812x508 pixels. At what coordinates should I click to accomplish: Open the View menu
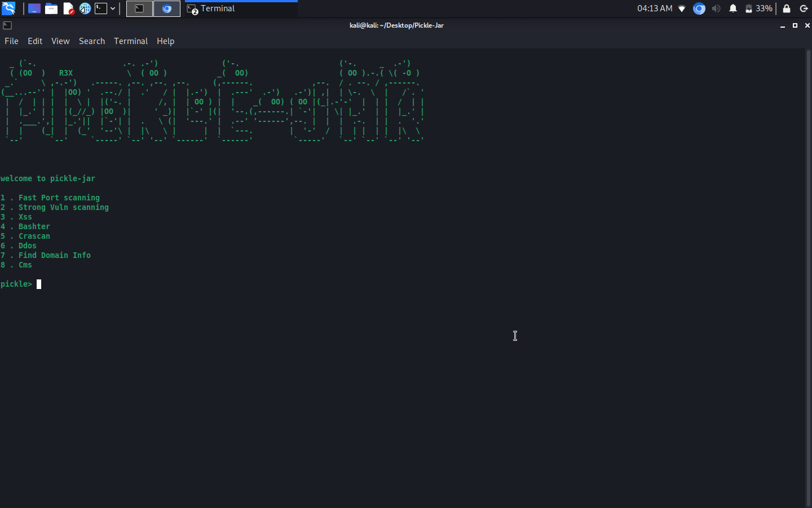pos(60,41)
